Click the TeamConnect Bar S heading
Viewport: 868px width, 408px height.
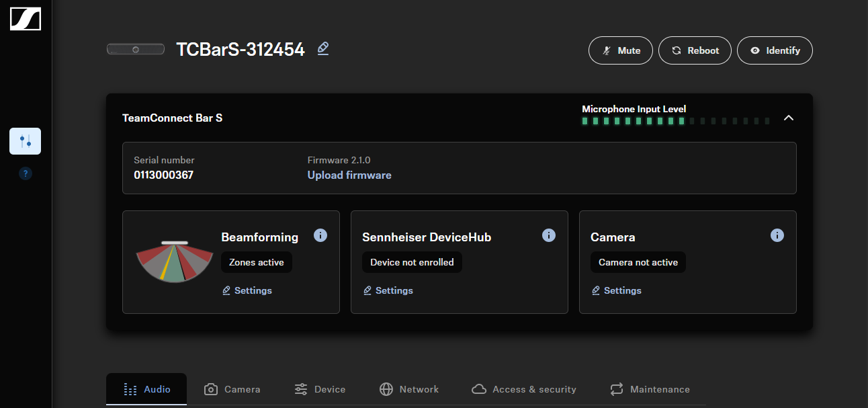[x=172, y=118]
